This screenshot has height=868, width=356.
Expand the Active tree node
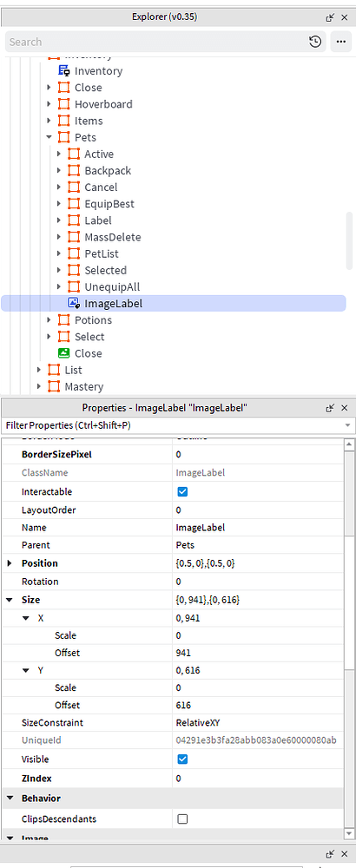coord(59,154)
